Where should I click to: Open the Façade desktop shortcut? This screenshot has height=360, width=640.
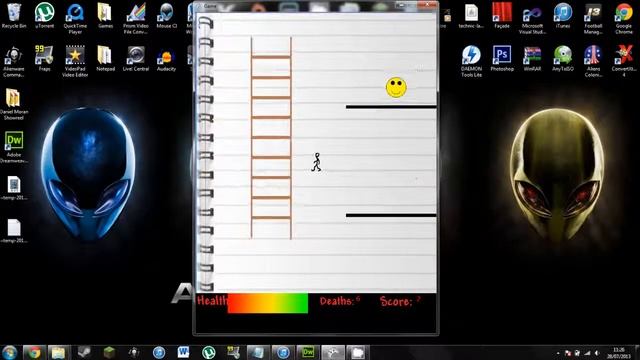click(502, 16)
